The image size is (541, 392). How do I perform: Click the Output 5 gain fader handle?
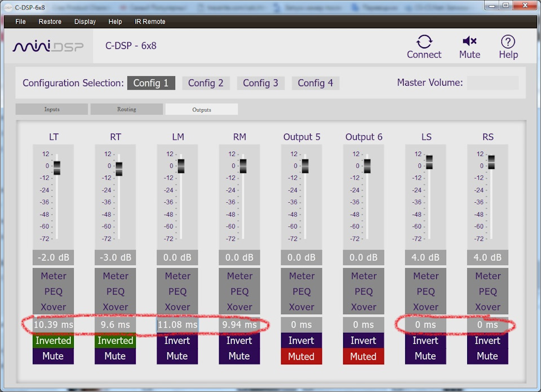[x=305, y=166]
